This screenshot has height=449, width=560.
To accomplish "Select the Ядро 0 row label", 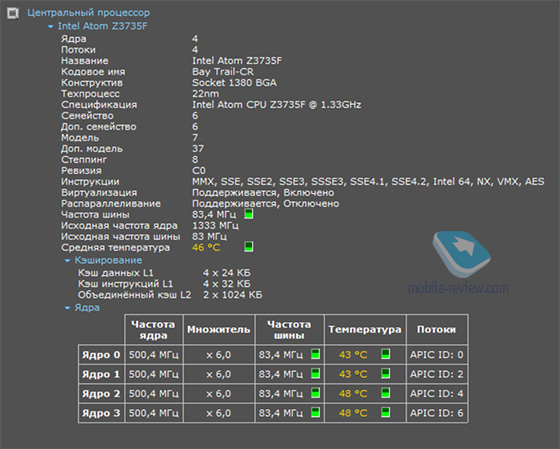I will click(101, 355).
